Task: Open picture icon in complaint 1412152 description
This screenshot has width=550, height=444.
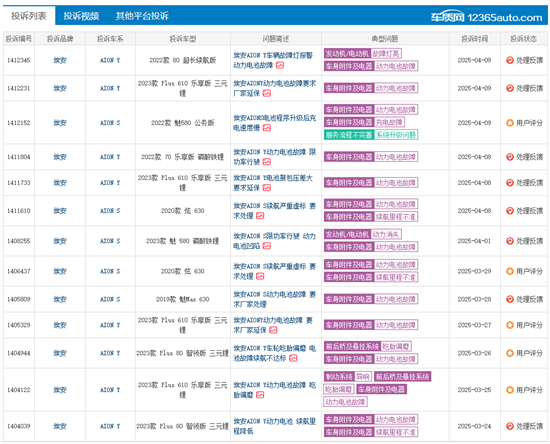Action: 267,128
